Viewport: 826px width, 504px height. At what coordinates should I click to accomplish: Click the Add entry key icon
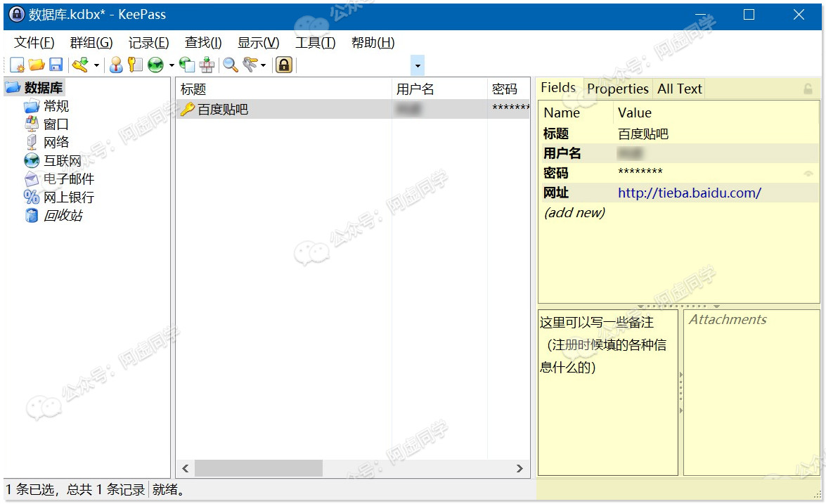coord(81,65)
